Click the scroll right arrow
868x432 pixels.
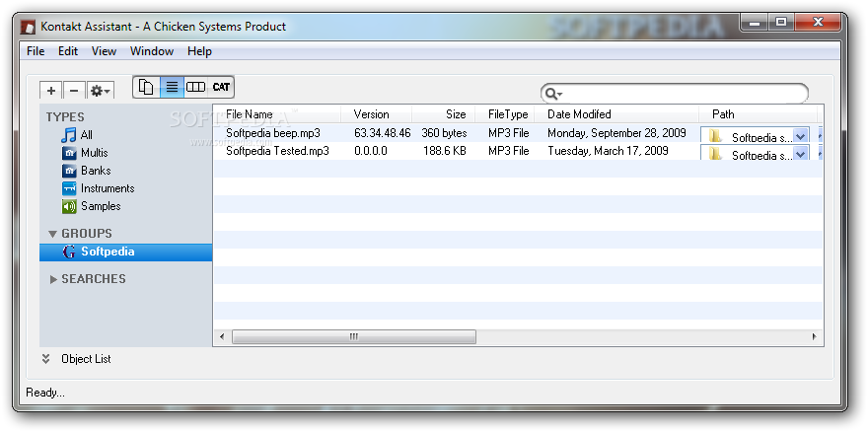pyautogui.click(x=815, y=336)
